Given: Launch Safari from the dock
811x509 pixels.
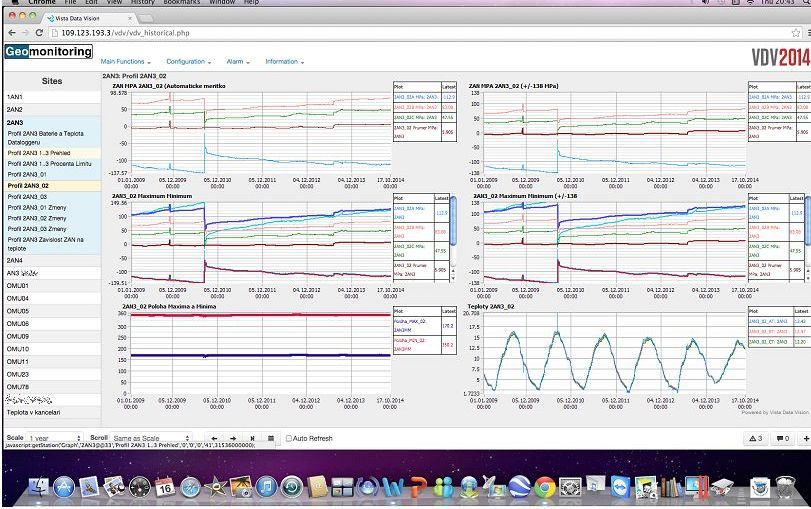Looking at the screenshot, I should click(x=190, y=487).
